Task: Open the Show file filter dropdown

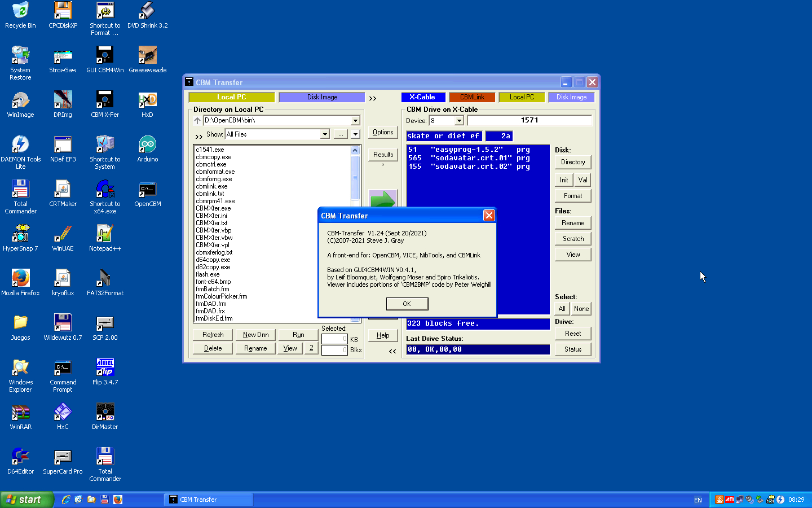Action: tap(325, 134)
